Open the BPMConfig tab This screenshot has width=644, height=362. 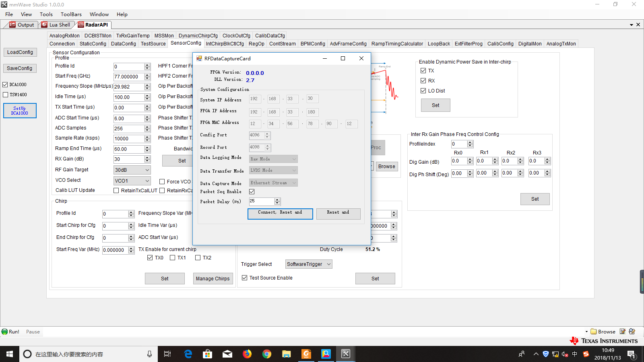point(313,44)
